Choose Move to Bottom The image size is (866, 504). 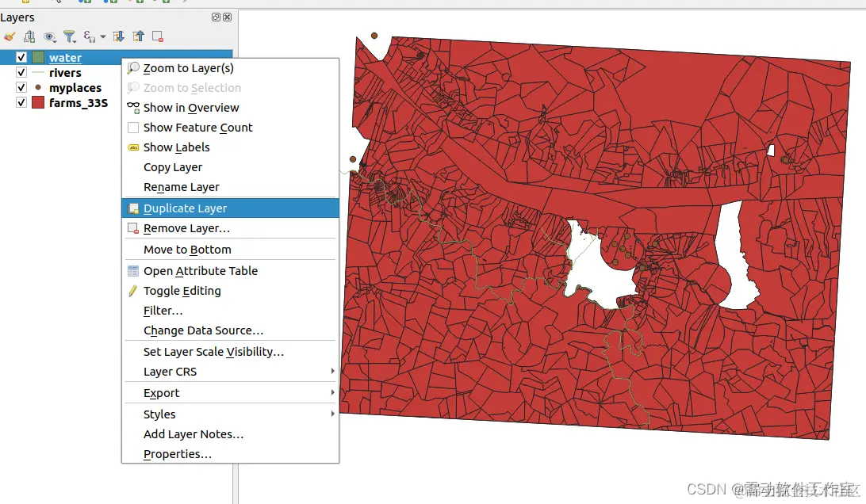tap(230, 250)
